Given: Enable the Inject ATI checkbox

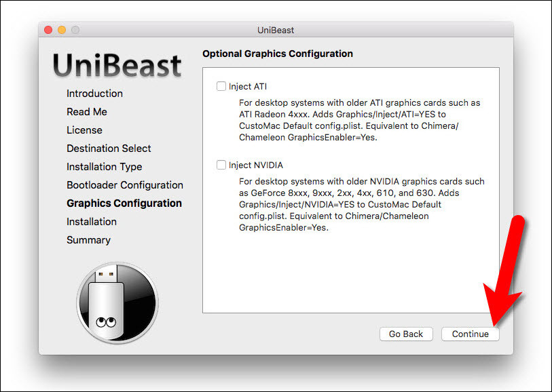Looking at the screenshot, I should tap(221, 86).
